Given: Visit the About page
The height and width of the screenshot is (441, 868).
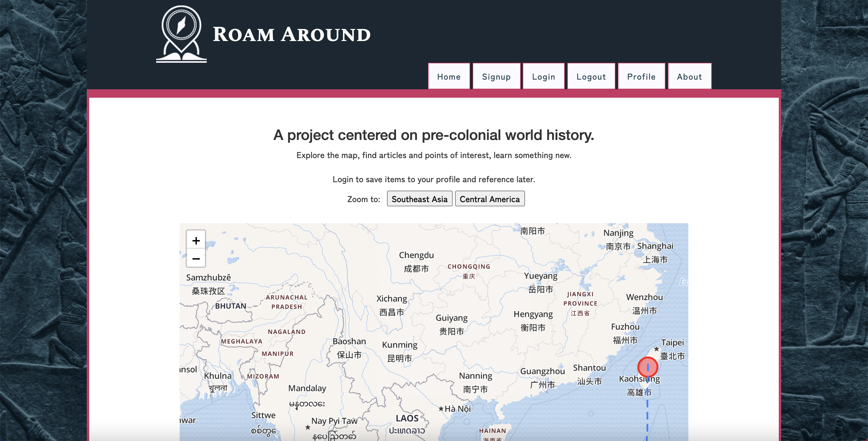Looking at the screenshot, I should click(689, 77).
